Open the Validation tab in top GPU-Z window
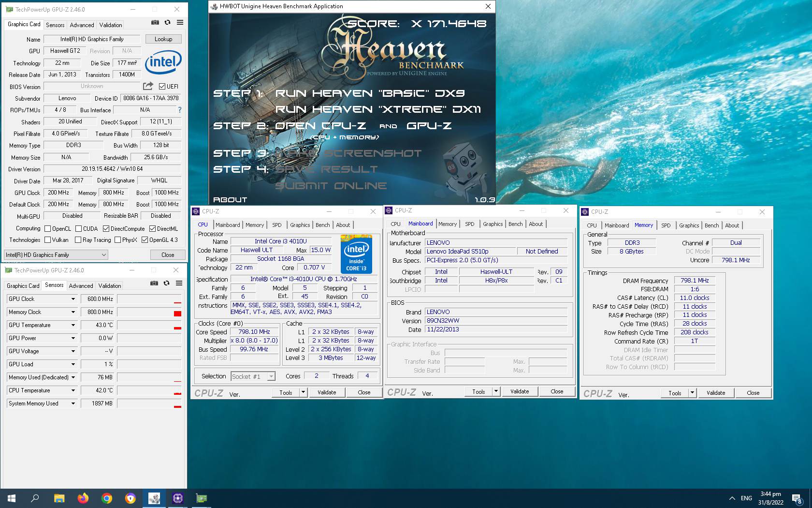Image resolution: width=812 pixels, height=508 pixels. [x=111, y=25]
